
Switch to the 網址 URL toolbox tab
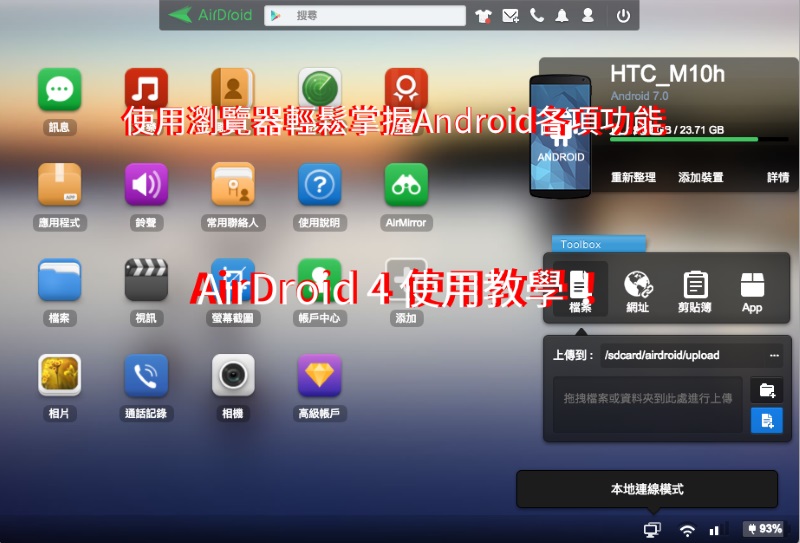[x=638, y=290]
